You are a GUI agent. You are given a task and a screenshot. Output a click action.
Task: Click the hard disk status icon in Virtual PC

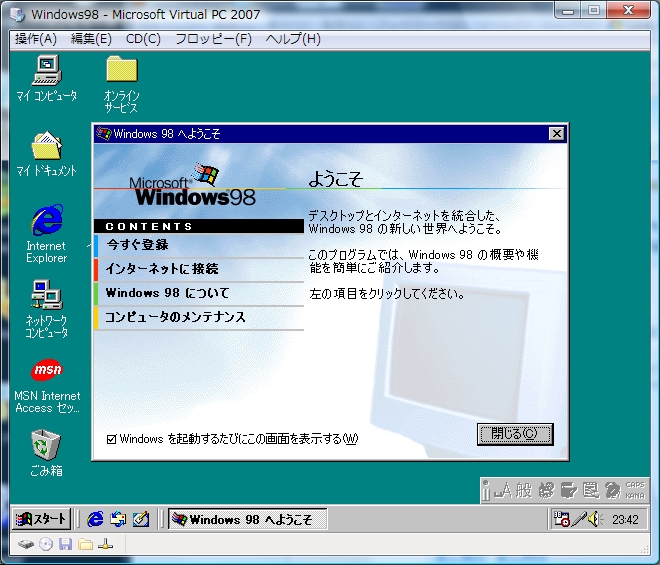[26, 544]
